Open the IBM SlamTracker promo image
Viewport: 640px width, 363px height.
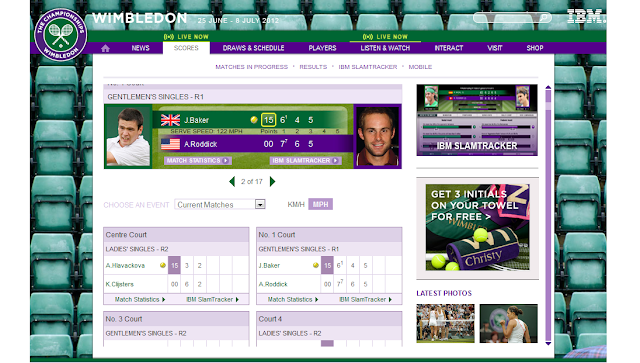click(x=477, y=120)
